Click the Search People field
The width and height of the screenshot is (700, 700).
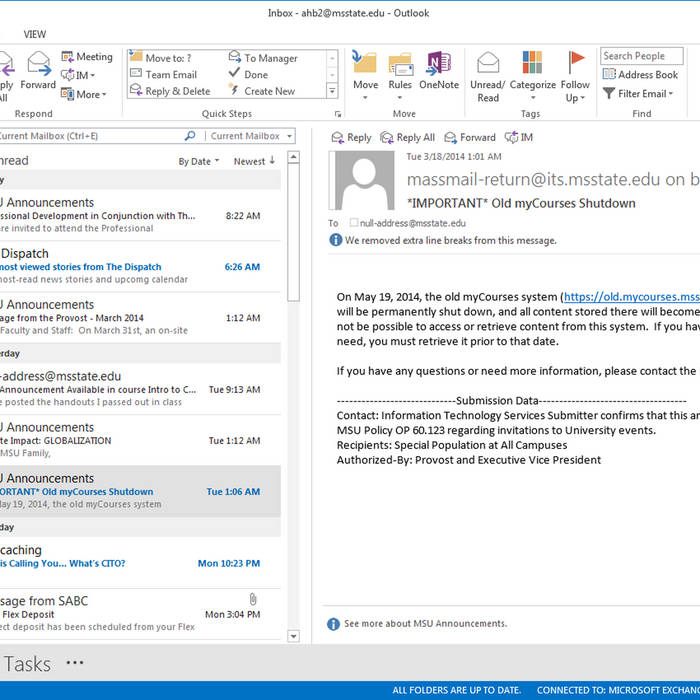tap(642, 56)
